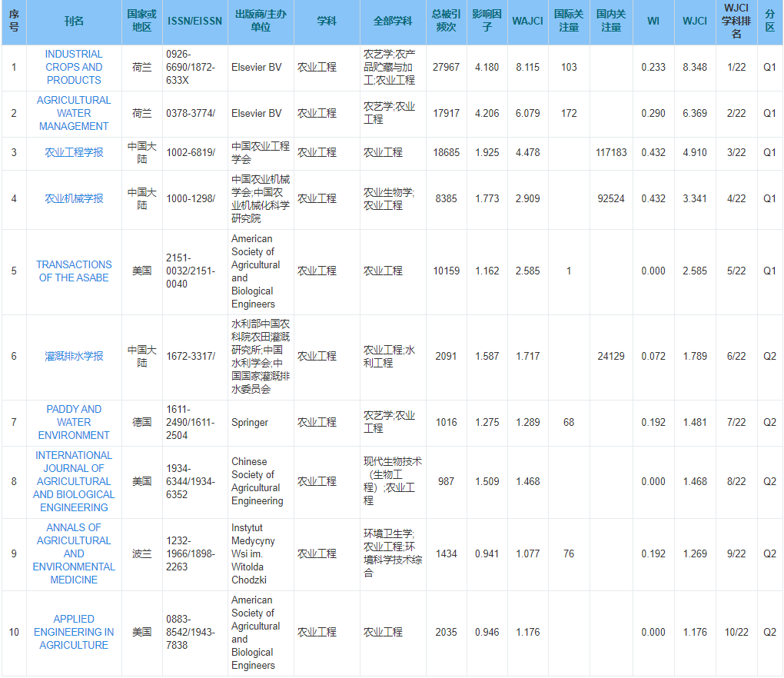Select 环境卫生学;农业工程;环境科学技术综合 subjects cell

(x=393, y=553)
